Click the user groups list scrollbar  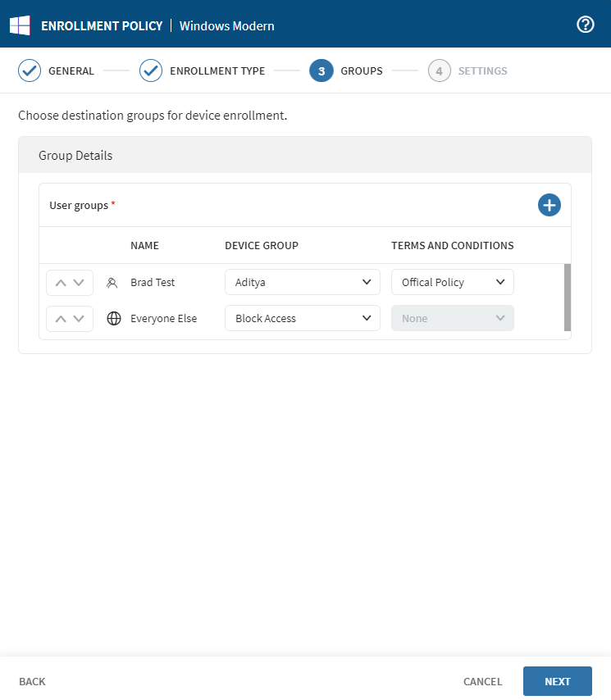568,297
